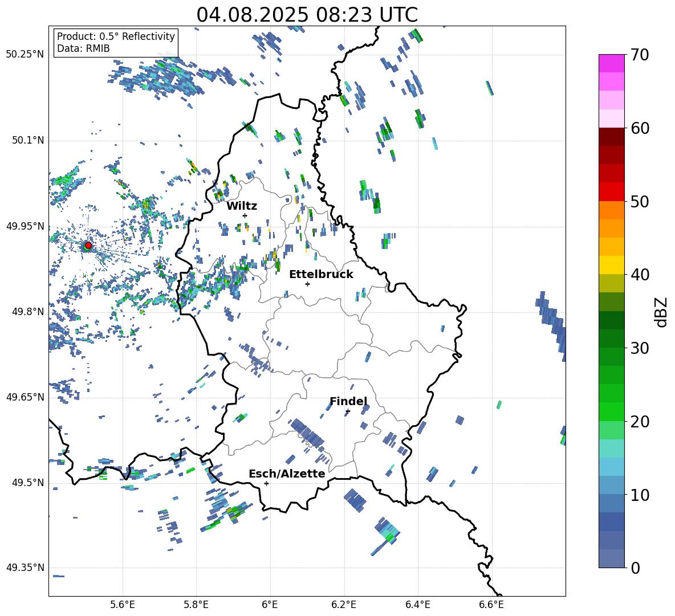The image size is (675, 616).
Task: Click the colorbar tick label 60
Action: pos(640,128)
